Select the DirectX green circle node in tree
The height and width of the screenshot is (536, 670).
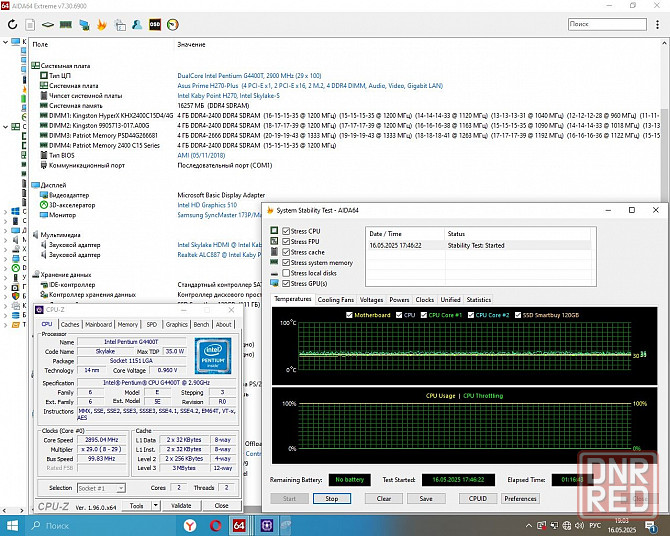(15, 268)
